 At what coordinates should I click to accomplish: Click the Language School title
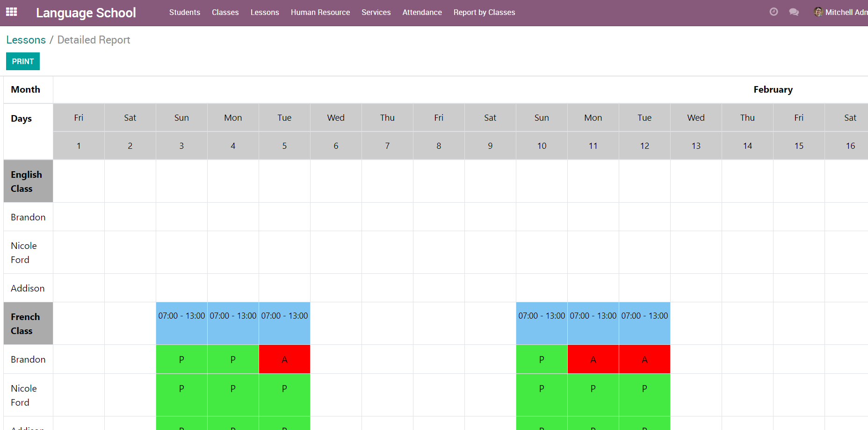[86, 13]
